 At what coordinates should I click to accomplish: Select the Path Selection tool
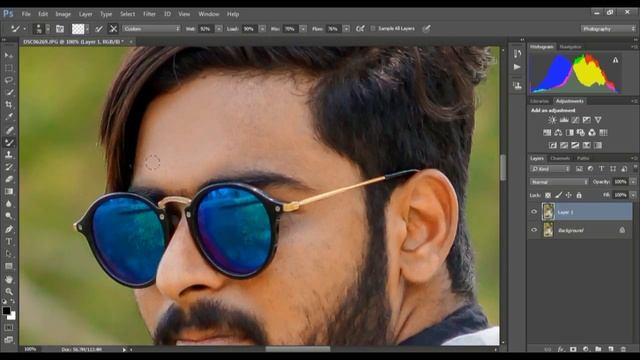tap(9, 254)
